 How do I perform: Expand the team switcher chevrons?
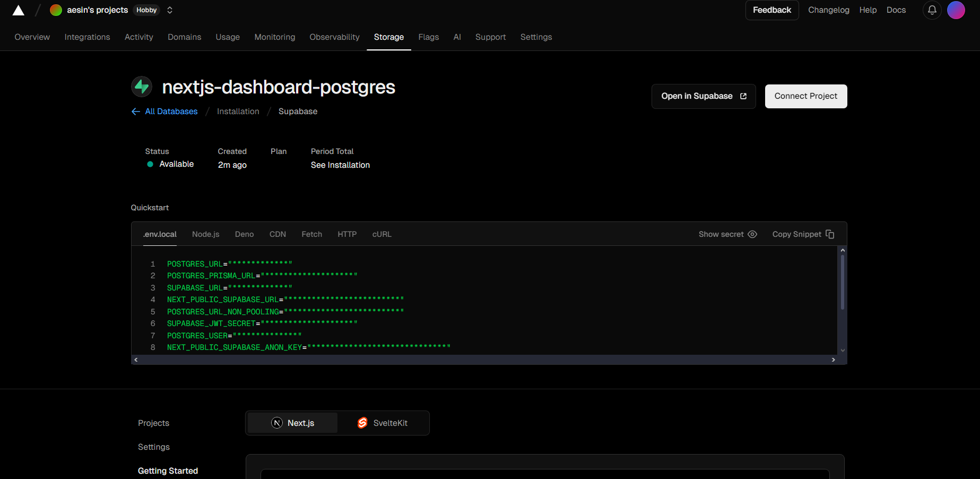tap(170, 10)
